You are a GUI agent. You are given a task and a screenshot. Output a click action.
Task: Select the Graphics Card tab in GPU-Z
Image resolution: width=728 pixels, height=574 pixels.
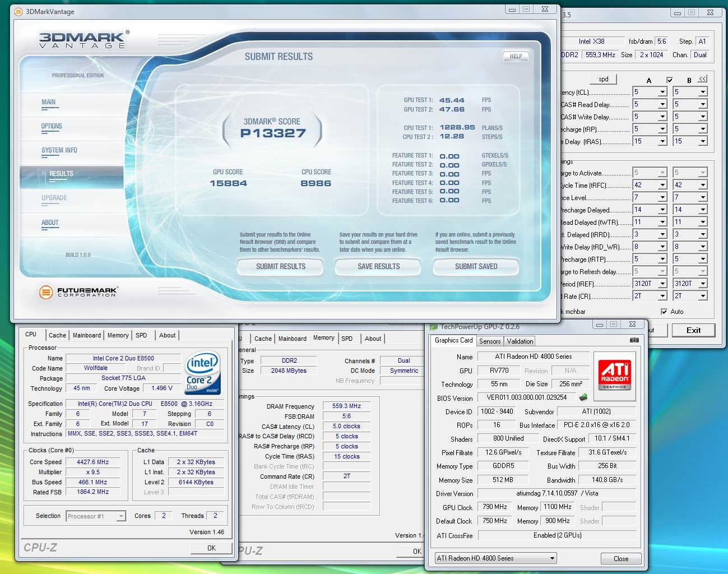454,340
